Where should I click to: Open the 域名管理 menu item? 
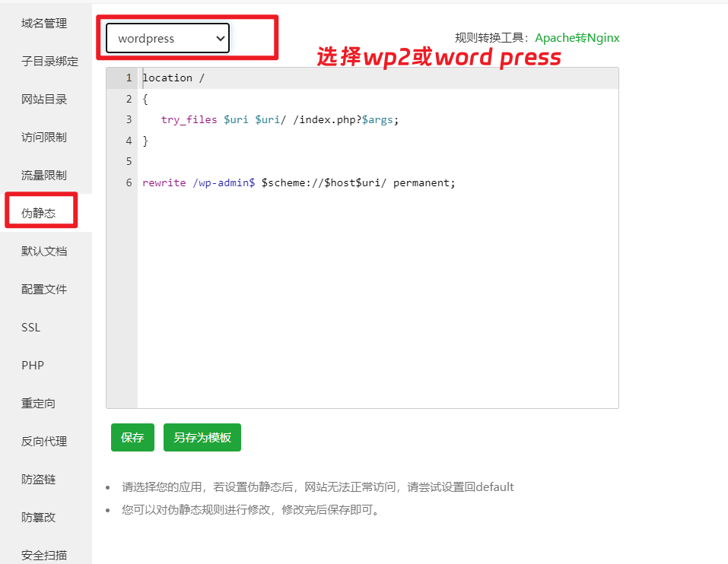click(44, 24)
